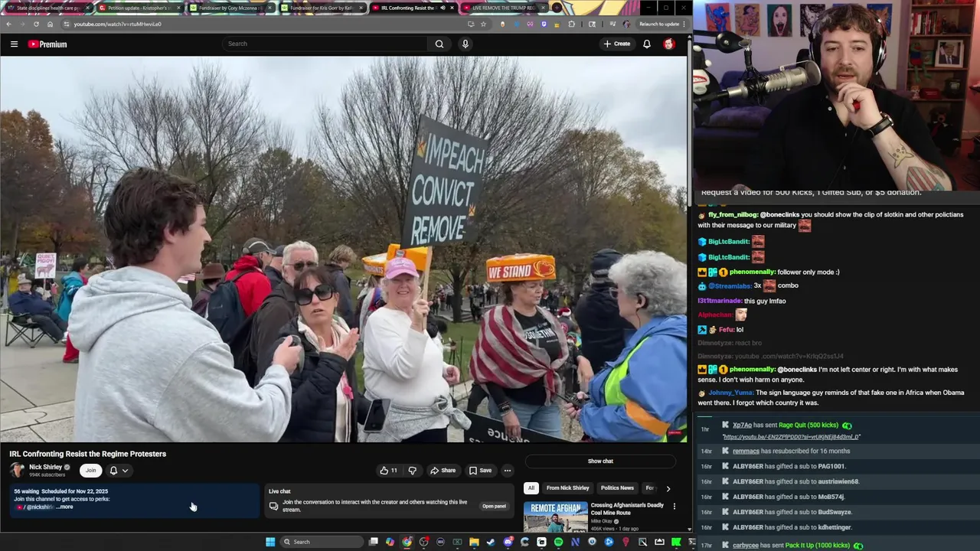Dislike the video with thumbs-down
Viewport: 980px width, 551px height.
[412, 471]
